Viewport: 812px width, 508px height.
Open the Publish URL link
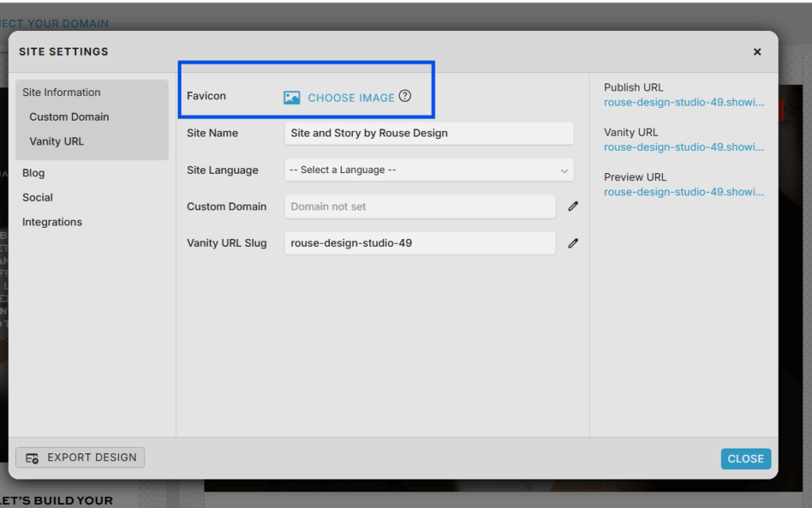pyautogui.click(x=684, y=102)
